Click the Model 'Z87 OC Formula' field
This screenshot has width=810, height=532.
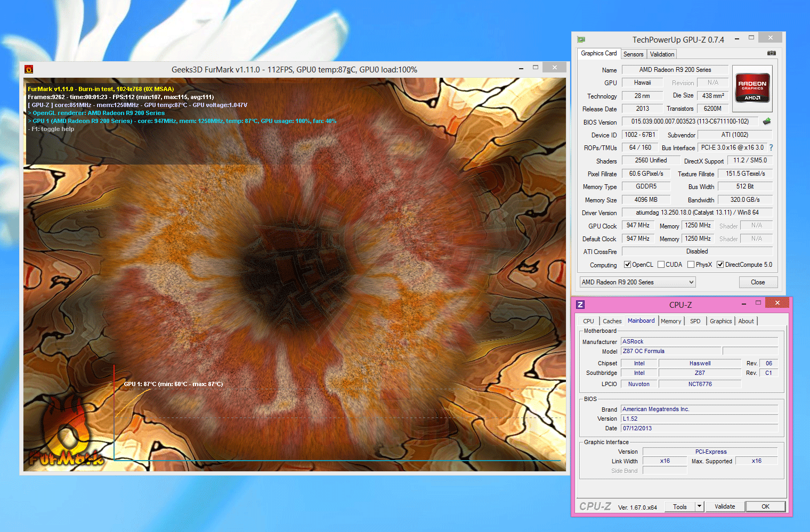pos(671,351)
